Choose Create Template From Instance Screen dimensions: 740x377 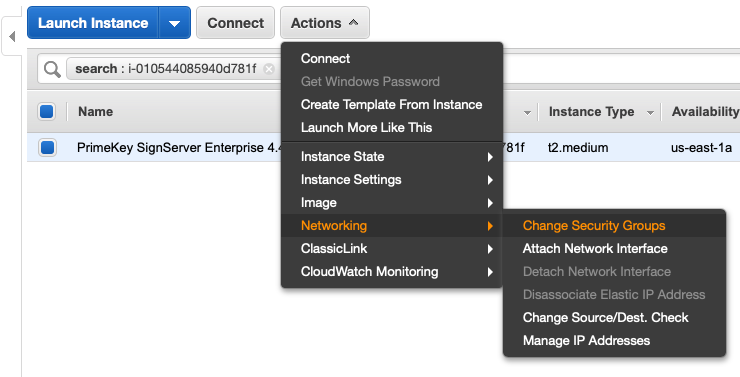[392, 105]
